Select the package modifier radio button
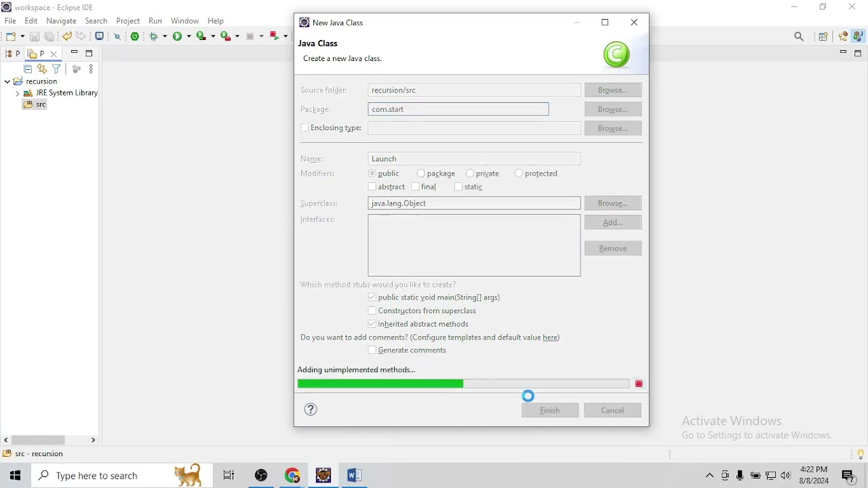The height and width of the screenshot is (488, 868). [x=421, y=174]
